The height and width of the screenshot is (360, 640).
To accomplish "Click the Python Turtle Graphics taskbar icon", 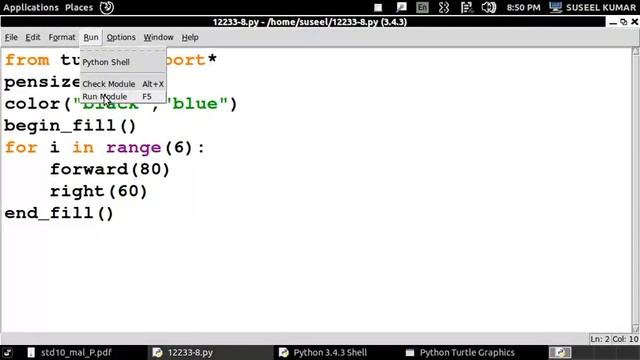I will pyautogui.click(x=410, y=352).
